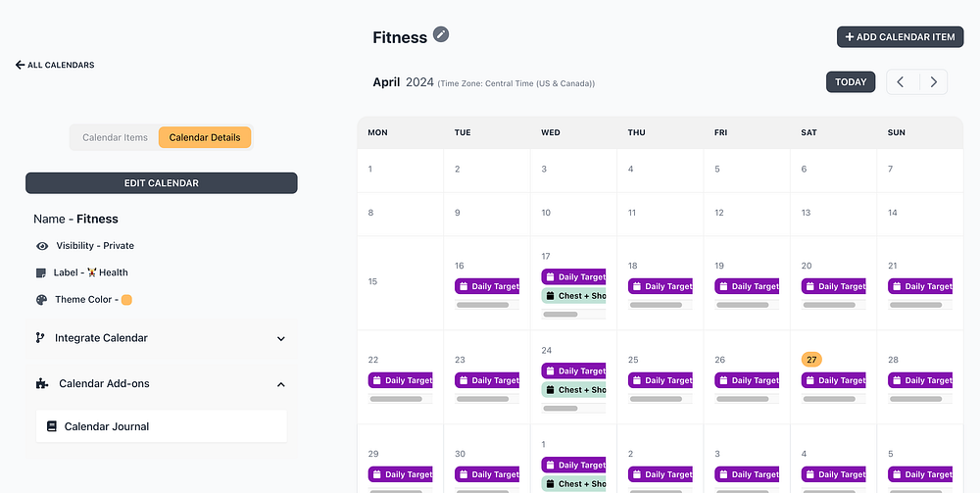Select the highlighted date 27
This screenshot has height=493, width=980.
tap(811, 360)
